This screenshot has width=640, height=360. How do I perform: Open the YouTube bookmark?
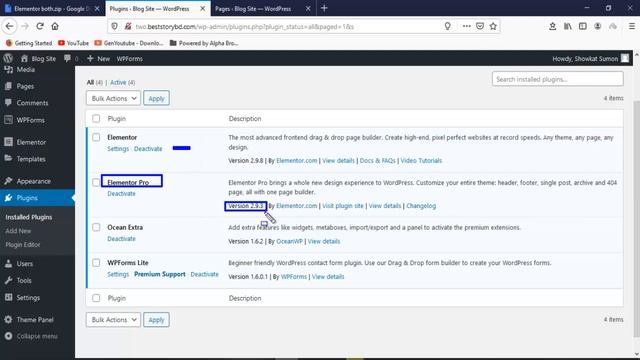click(x=73, y=43)
